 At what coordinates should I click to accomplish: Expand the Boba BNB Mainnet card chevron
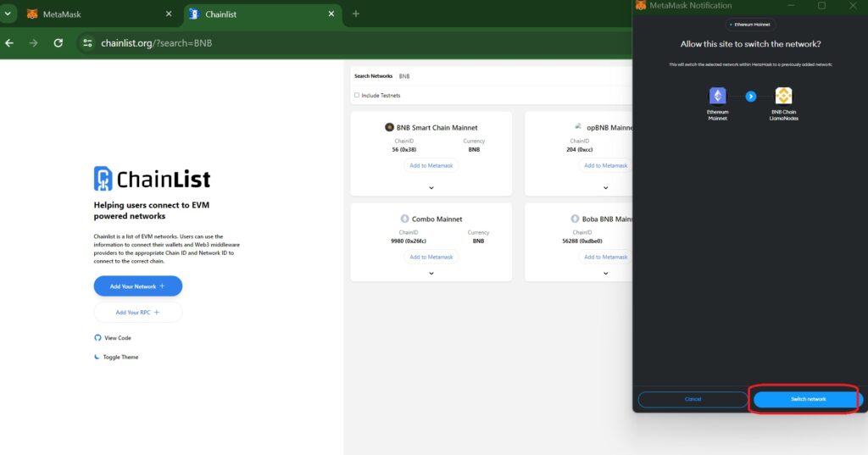click(605, 274)
